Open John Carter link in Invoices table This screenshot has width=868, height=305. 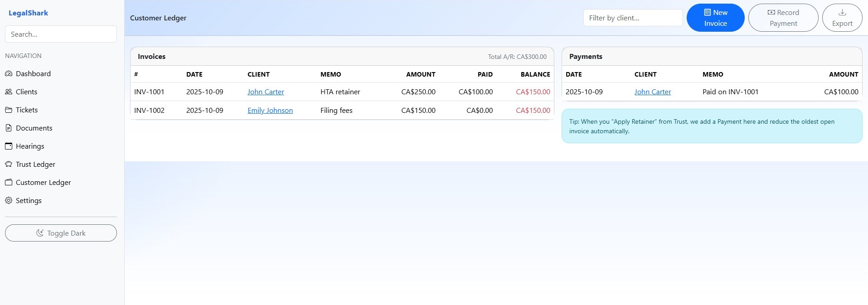[x=266, y=92]
